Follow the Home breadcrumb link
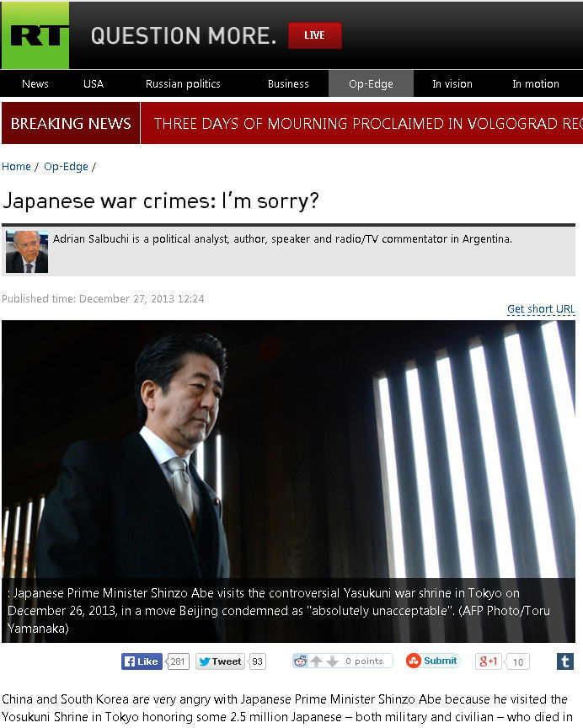Viewport: 583px width, 728px height. point(16,166)
